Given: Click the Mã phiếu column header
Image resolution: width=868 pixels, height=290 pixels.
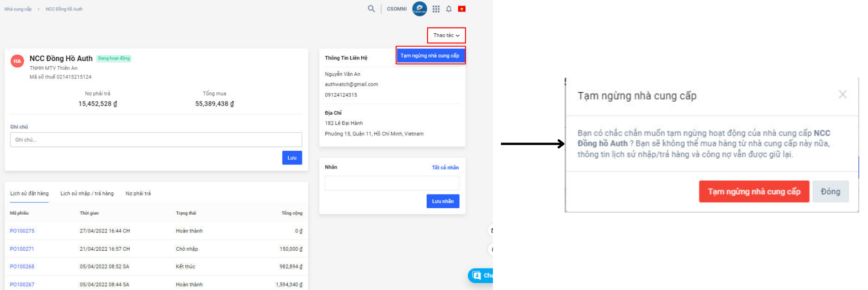Looking at the screenshot, I should point(19,213).
